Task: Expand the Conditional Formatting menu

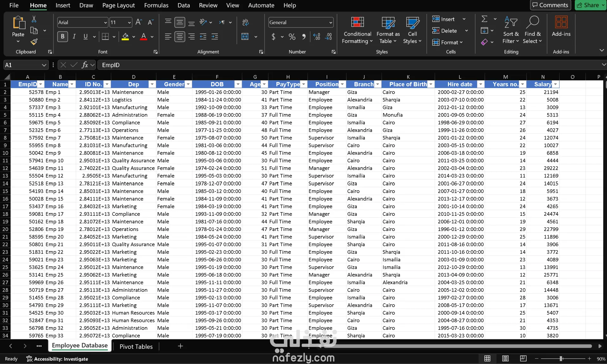Action: point(357,30)
